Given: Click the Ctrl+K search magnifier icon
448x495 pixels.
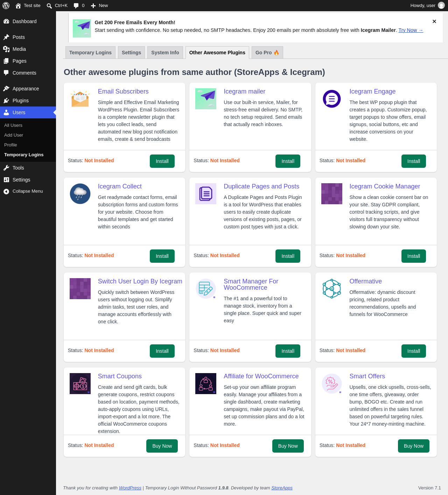Looking at the screenshot, I should pos(49,6).
